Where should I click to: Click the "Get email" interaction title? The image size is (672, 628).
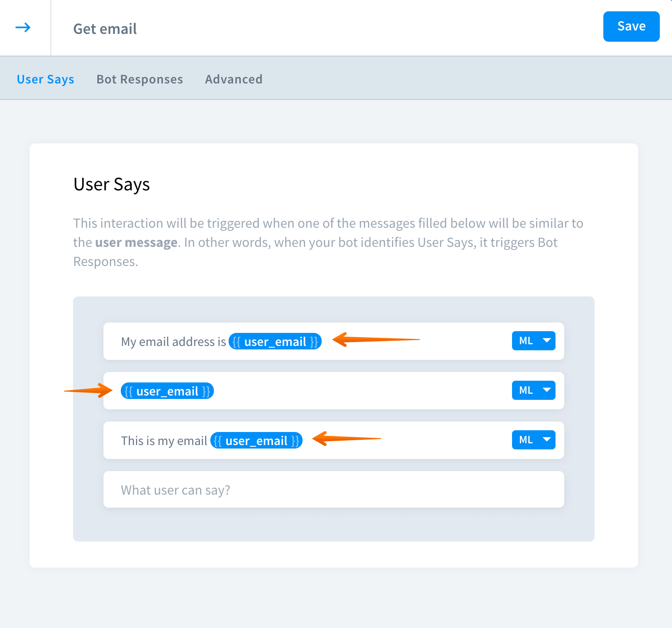105,29
